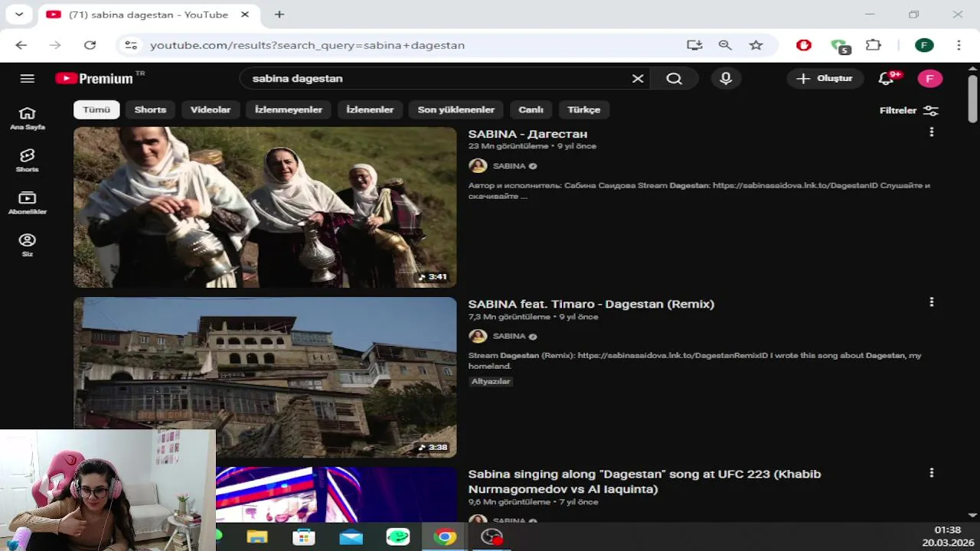
Task: Open Mail app from the taskbar
Action: [x=351, y=537]
